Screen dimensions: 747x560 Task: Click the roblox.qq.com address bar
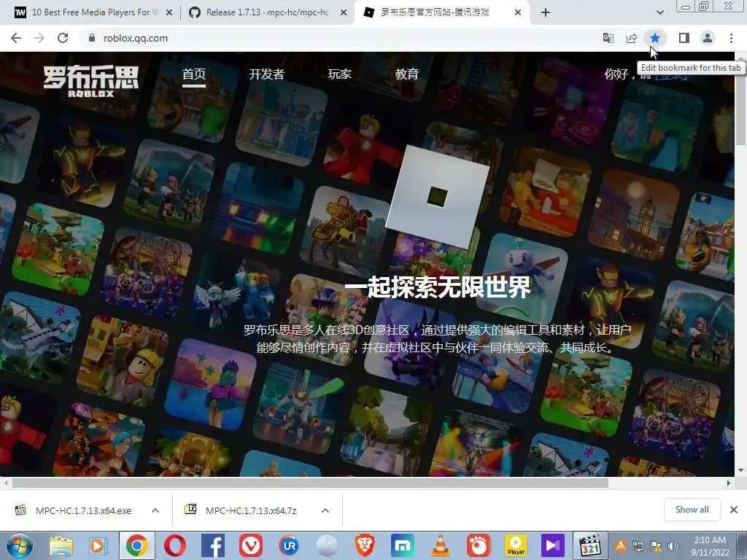click(x=333, y=38)
